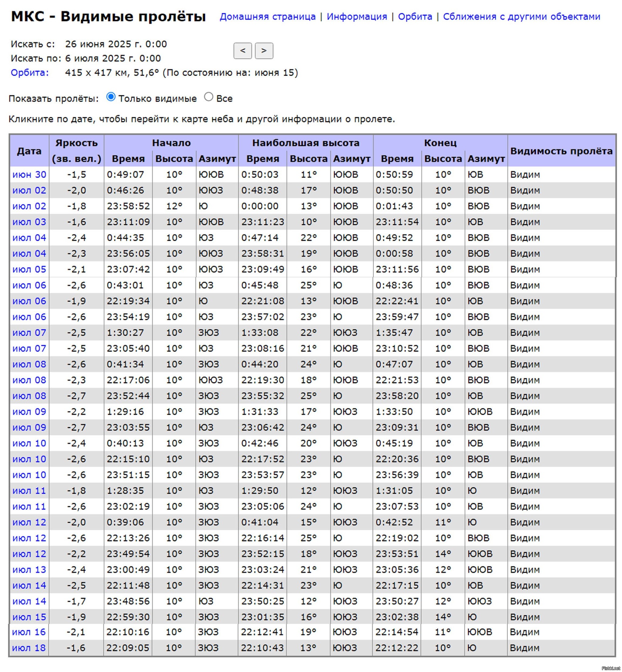
Task: Click end time cell 1:35:47
Action: click(x=397, y=333)
